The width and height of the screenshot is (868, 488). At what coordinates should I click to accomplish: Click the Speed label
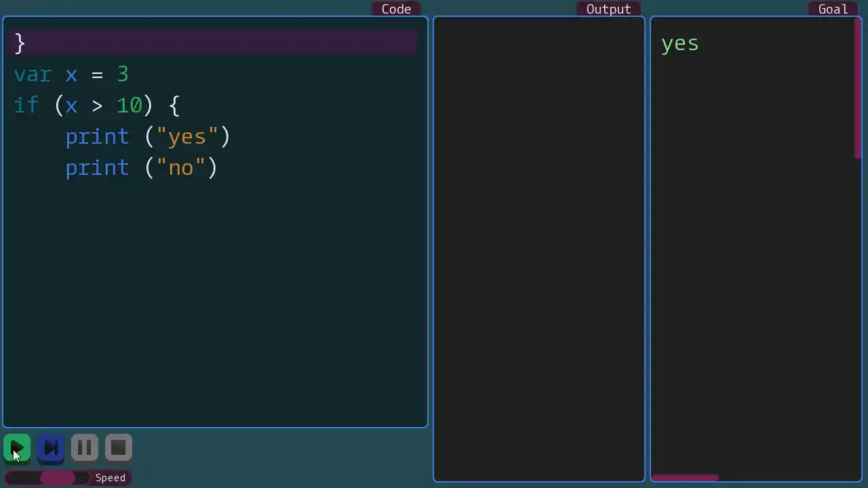(x=111, y=478)
